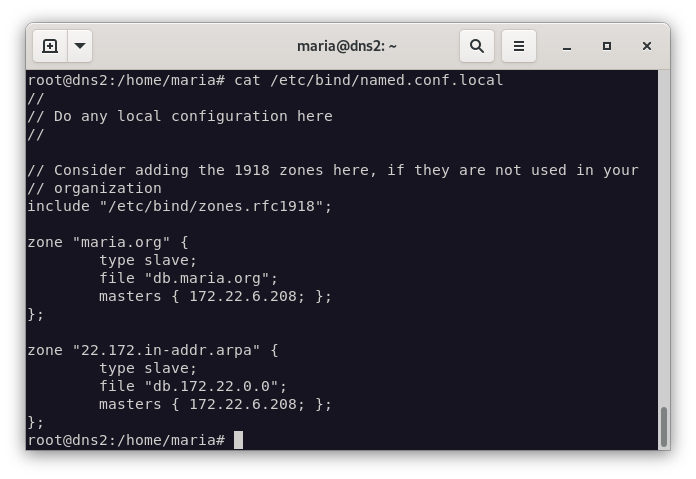This screenshot has height=479, width=696.
Task: Click the zone "maria.org" line
Action: (x=108, y=242)
